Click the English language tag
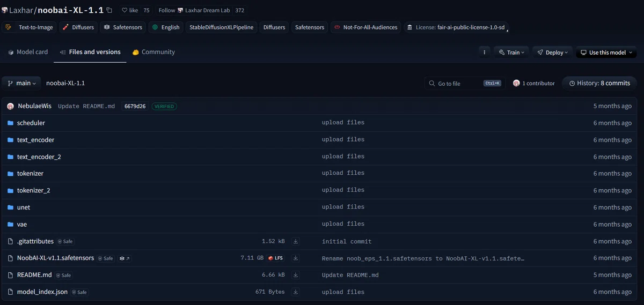 [166, 27]
